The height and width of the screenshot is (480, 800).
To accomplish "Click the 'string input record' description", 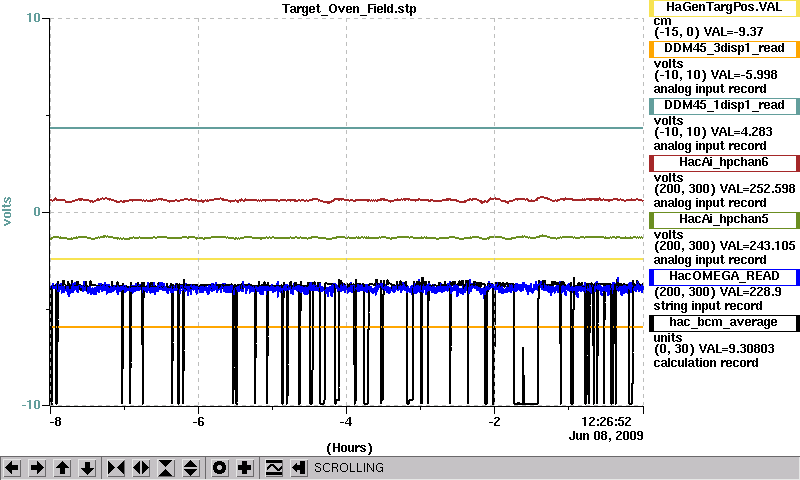I will tap(708, 306).
